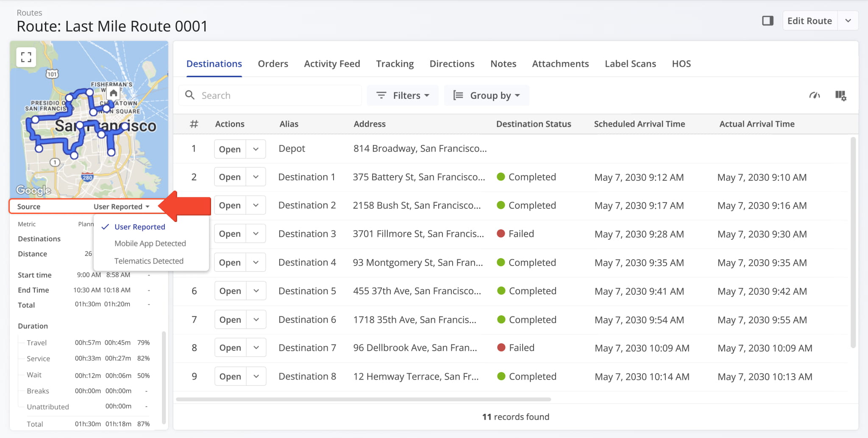Click the speedometer metrics icon
The image size is (868, 438).
point(814,96)
